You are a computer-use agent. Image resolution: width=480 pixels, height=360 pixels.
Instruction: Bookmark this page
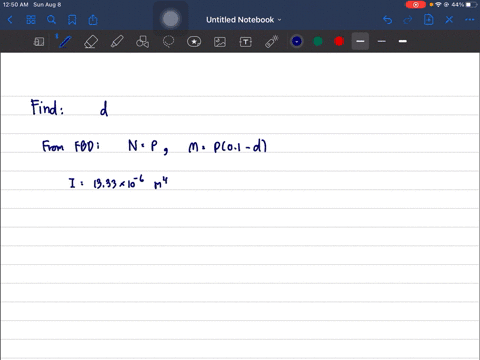pyautogui.click(x=72, y=20)
